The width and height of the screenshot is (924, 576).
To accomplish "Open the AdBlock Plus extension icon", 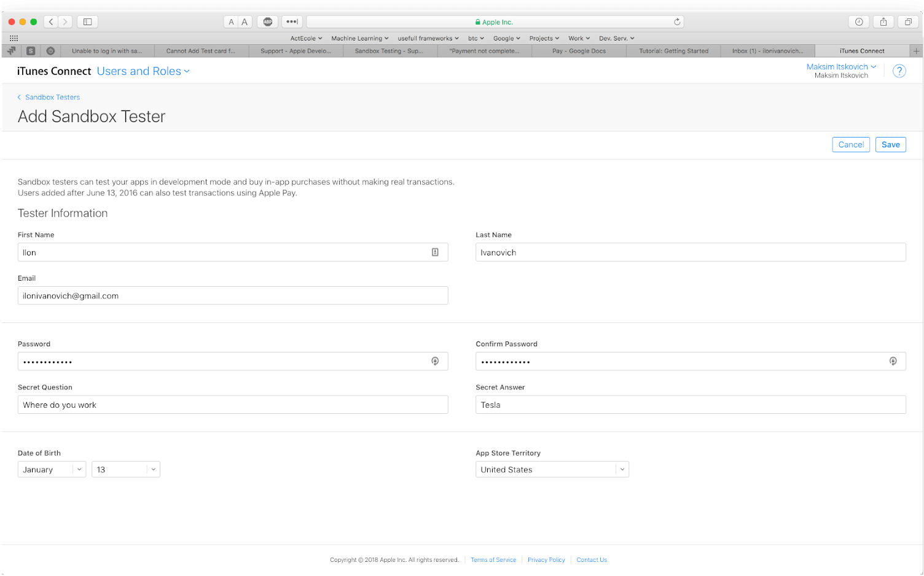I will [268, 21].
